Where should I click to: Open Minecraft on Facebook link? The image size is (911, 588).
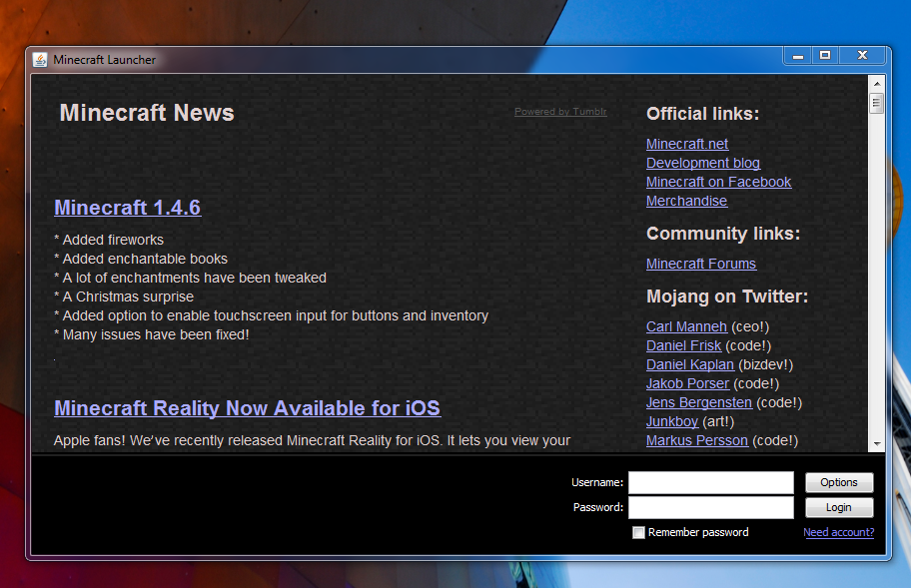[x=718, y=182]
